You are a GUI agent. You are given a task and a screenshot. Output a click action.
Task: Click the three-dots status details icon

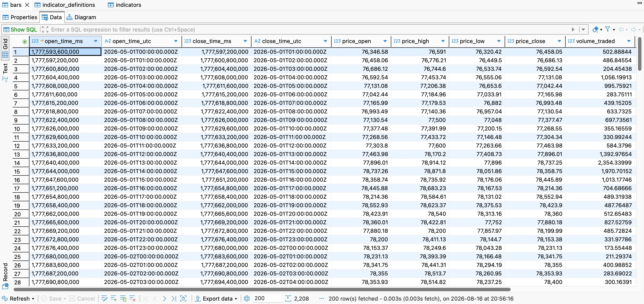click(x=322, y=298)
